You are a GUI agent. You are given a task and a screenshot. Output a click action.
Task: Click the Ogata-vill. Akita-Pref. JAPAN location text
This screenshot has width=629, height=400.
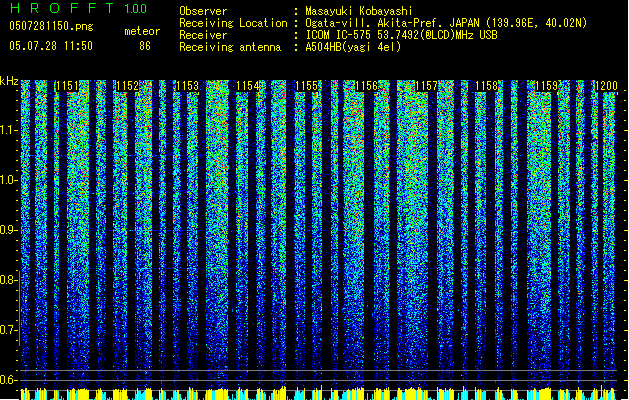tap(446, 23)
